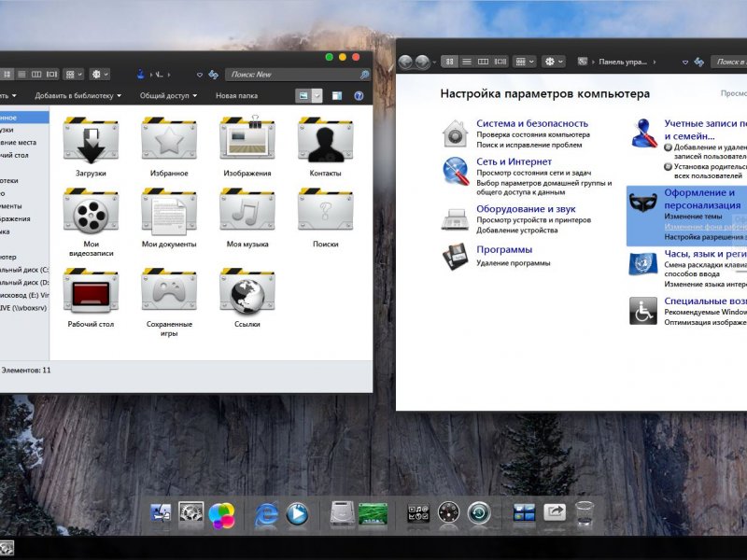Open address history dropdown in Control Panel
The image size is (747, 560).
click(x=685, y=62)
